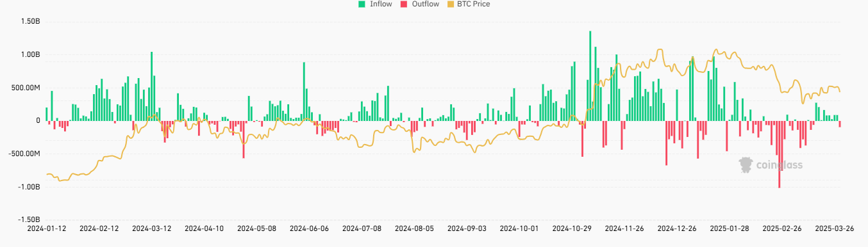The width and height of the screenshot is (868, 247).
Task: Click the green Inflow legend swatch
Action: tap(362, 4)
